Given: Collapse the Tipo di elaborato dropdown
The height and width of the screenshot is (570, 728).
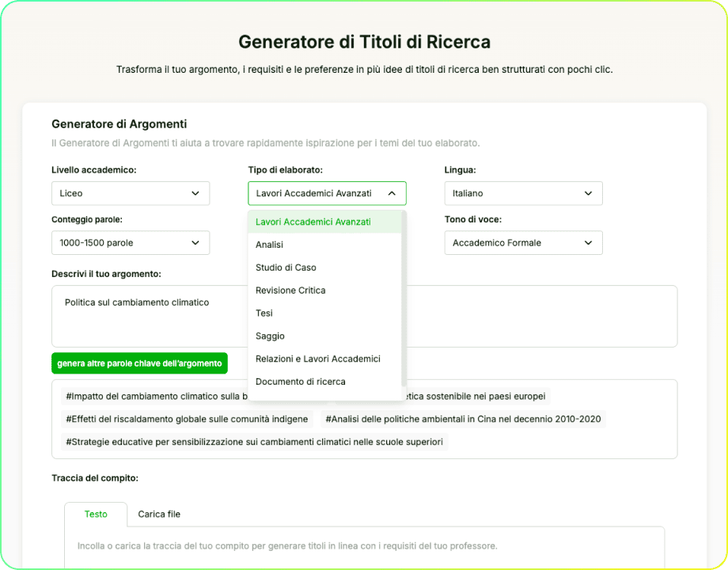Looking at the screenshot, I should 327,193.
